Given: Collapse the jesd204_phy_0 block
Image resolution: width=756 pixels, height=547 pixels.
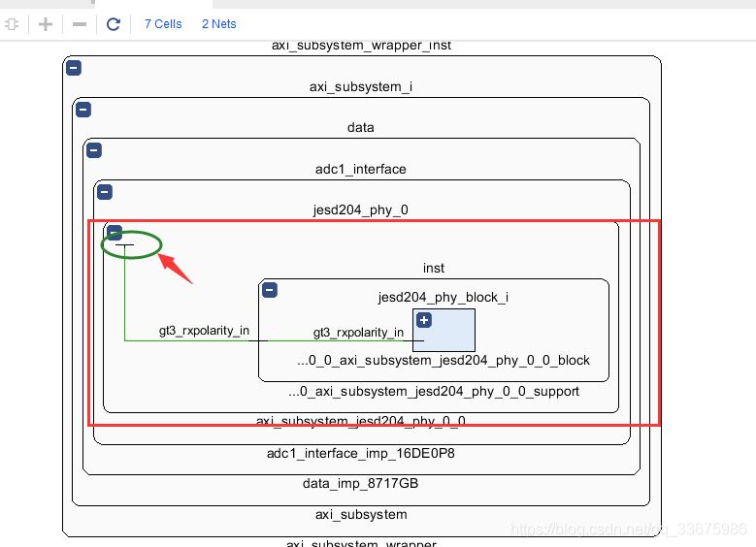Looking at the screenshot, I should click(115, 233).
